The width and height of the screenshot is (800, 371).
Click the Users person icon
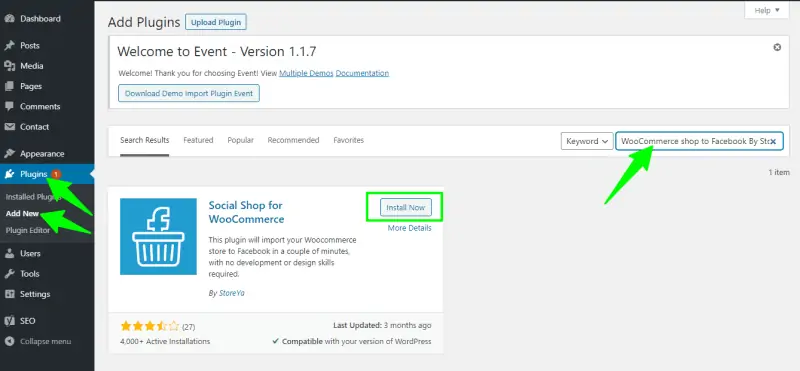click(9, 254)
